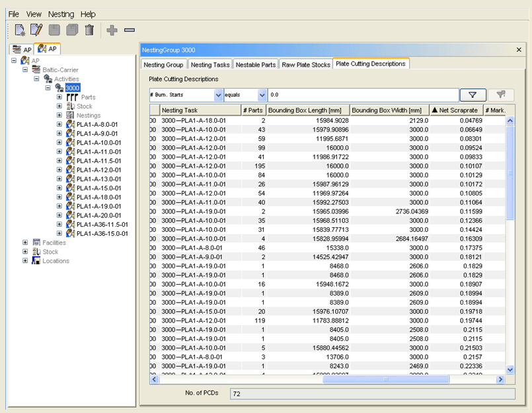Expand the Locations node
This screenshot has width=532, height=413.
pos(25,260)
